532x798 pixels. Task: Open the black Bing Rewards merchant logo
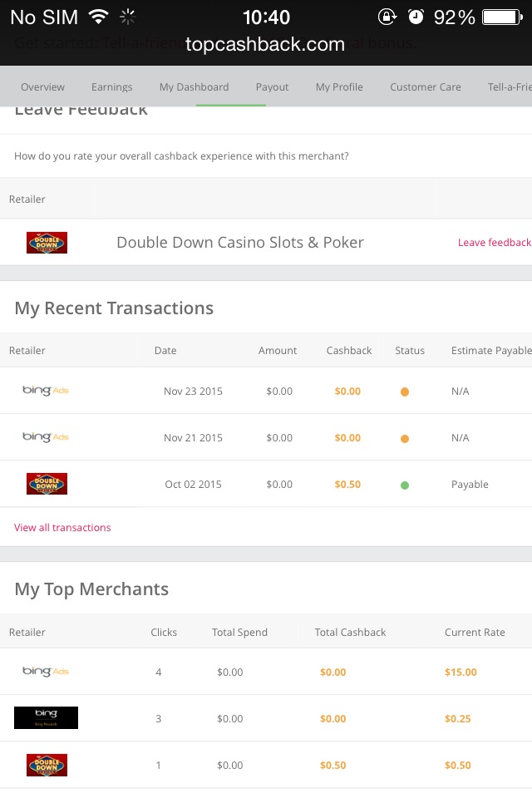[x=46, y=718]
